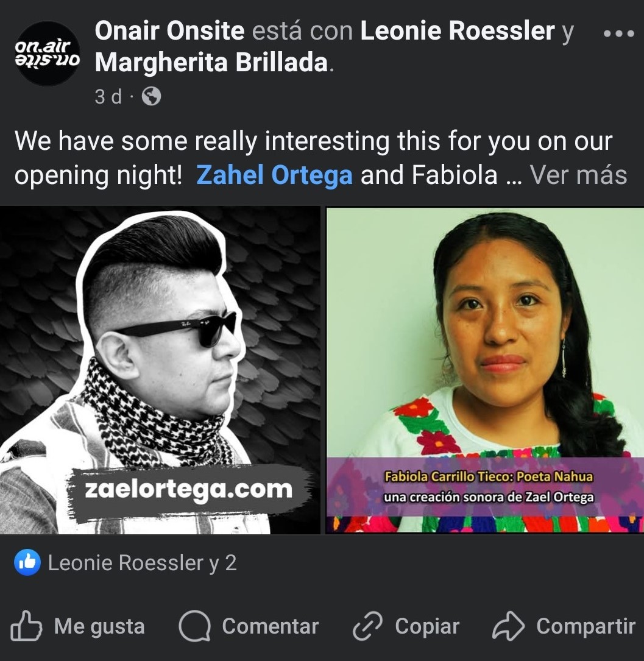Tap the Onair Onsite profile picture
The width and height of the screenshot is (644, 661).
48,54
